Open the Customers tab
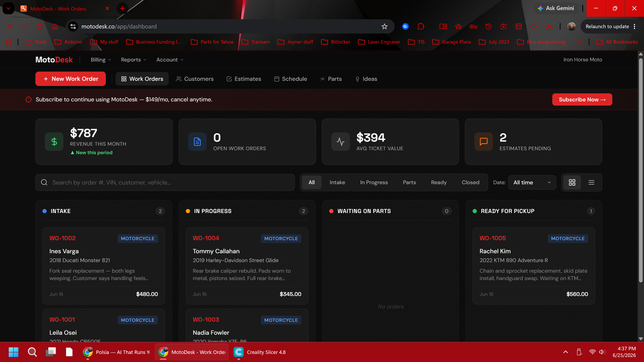The height and width of the screenshot is (362, 644). coord(195,79)
